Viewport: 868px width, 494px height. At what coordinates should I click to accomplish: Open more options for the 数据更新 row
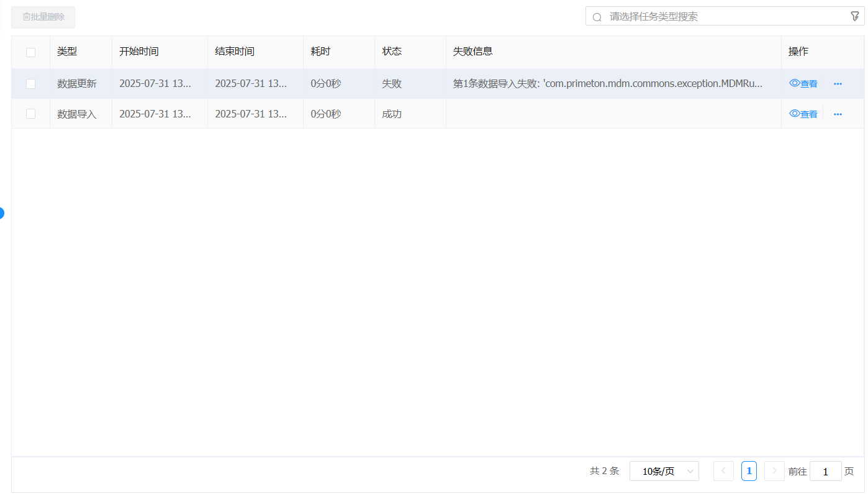[x=838, y=84]
